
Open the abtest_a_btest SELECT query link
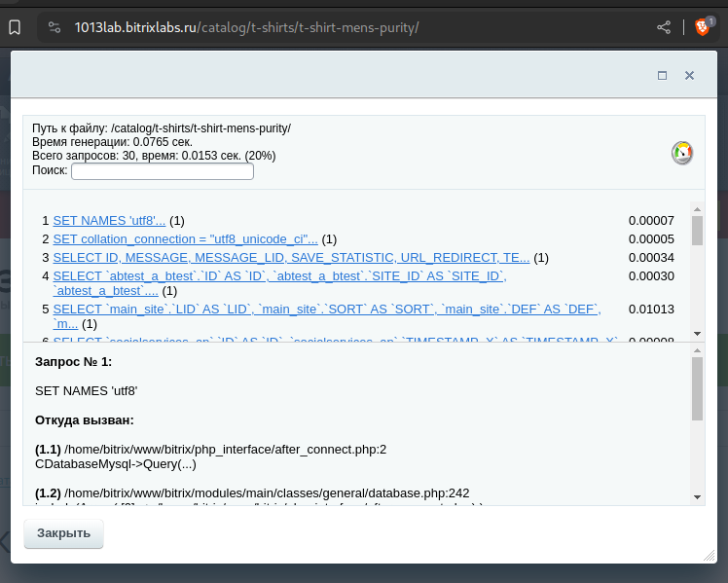click(279, 283)
